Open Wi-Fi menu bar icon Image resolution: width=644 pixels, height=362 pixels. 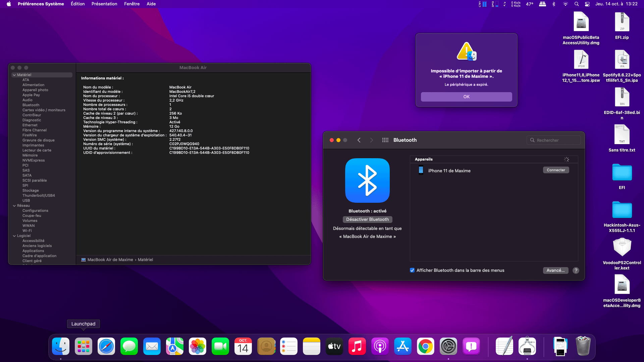point(566,4)
